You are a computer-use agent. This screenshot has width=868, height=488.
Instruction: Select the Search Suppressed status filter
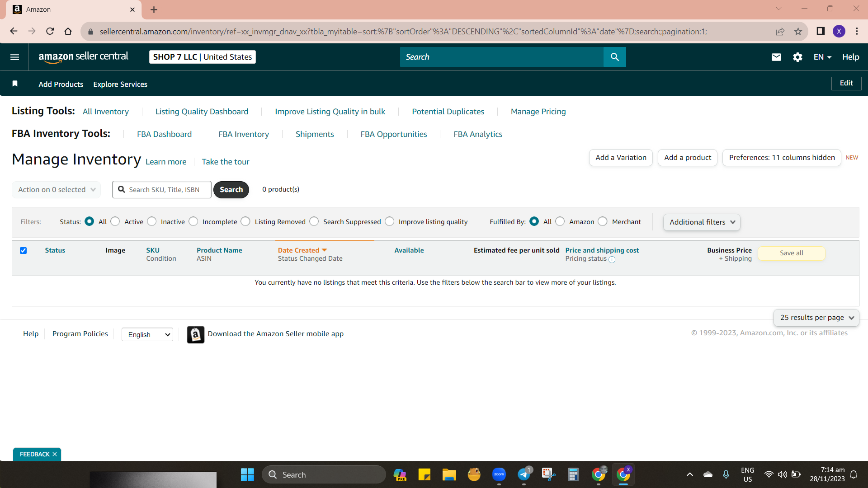coord(314,221)
